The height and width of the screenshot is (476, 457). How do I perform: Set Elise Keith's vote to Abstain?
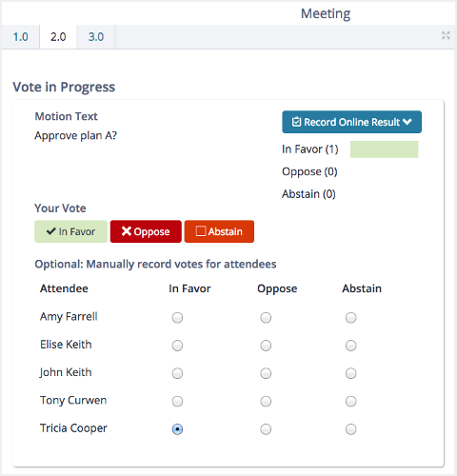pyautogui.click(x=350, y=346)
